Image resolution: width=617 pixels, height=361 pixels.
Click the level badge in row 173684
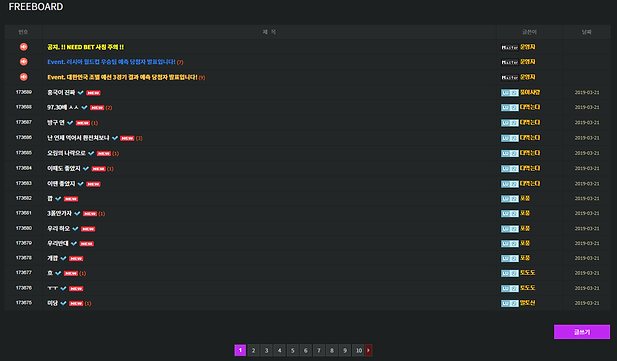(x=510, y=169)
